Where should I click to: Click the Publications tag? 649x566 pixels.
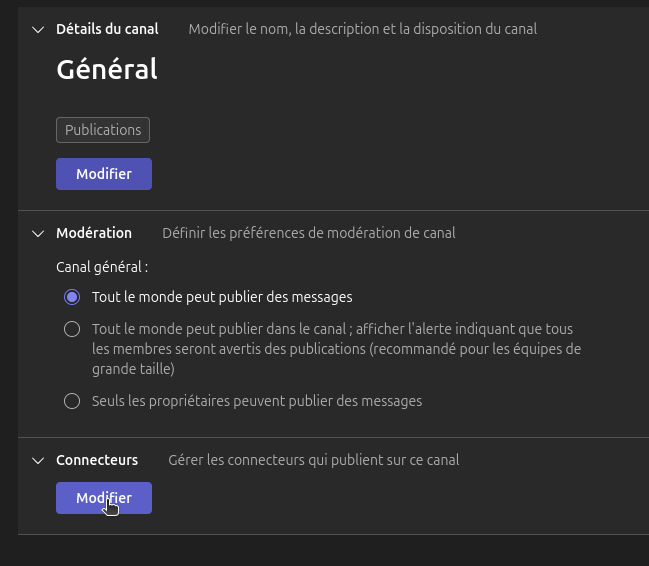(x=103, y=130)
